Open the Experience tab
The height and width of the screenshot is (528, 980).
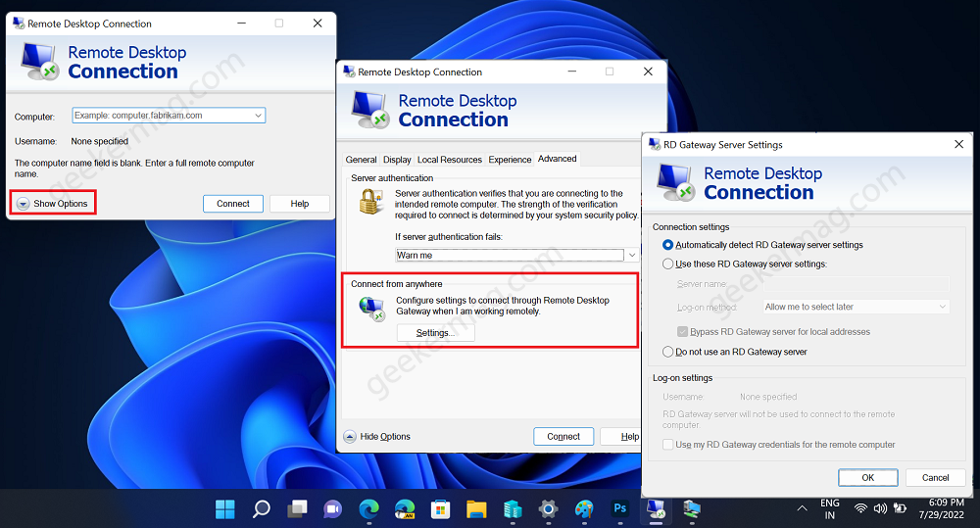pos(510,160)
